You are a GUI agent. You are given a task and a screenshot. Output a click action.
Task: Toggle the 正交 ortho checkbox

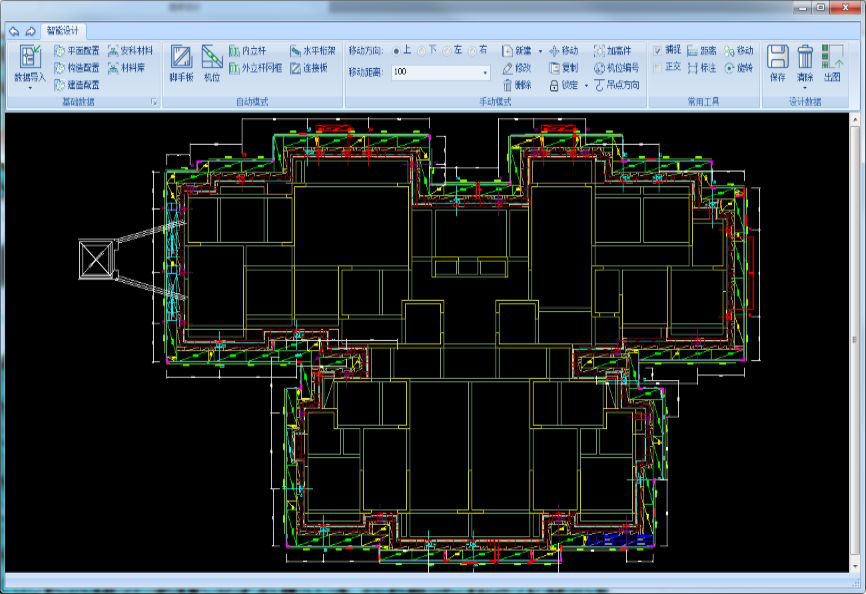pyautogui.click(x=657, y=67)
